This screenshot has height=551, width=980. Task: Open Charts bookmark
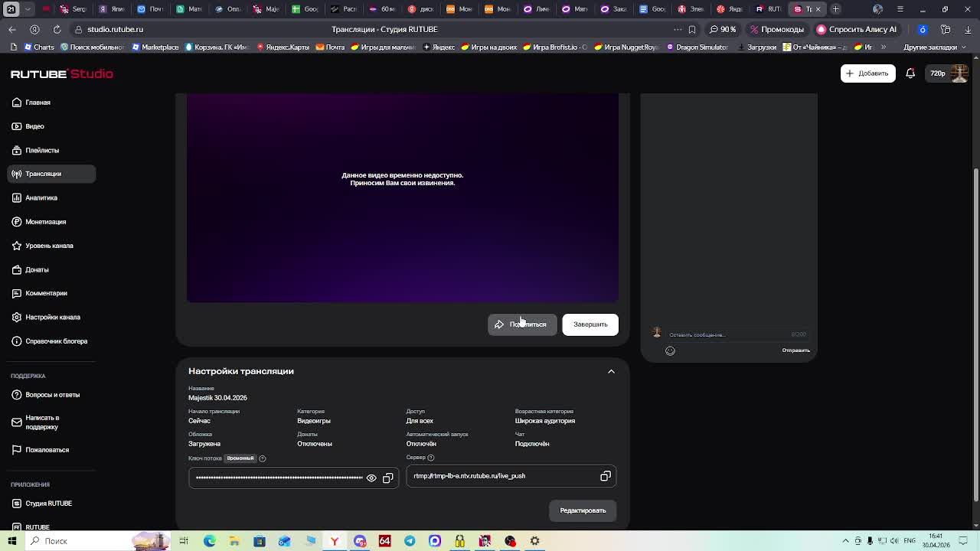(39, 47)
